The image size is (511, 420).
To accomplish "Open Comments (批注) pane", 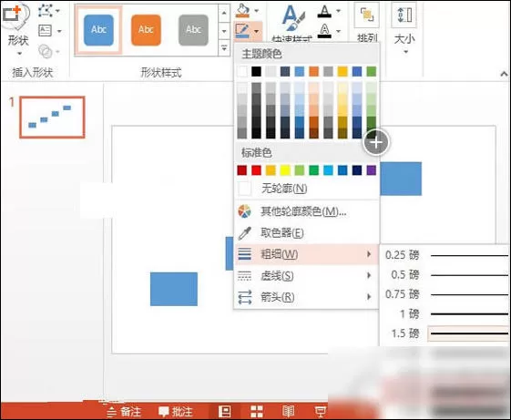I will pyautogui.click(x=175, y=412).
